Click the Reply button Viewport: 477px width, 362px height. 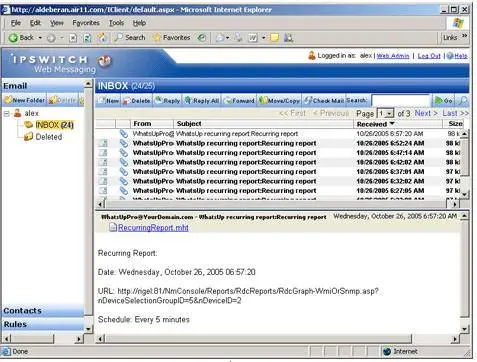click(168, 100)
